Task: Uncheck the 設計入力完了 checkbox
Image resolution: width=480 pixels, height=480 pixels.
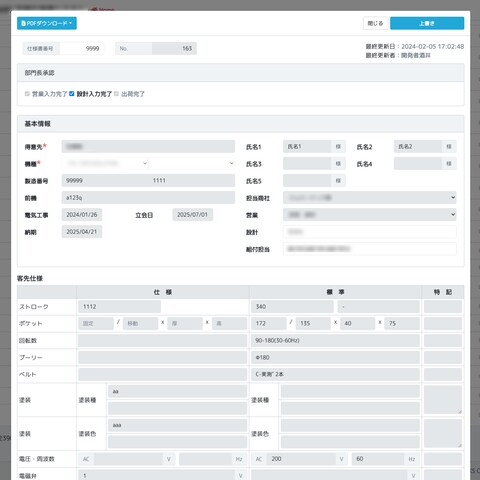Action: pos(72,94)
